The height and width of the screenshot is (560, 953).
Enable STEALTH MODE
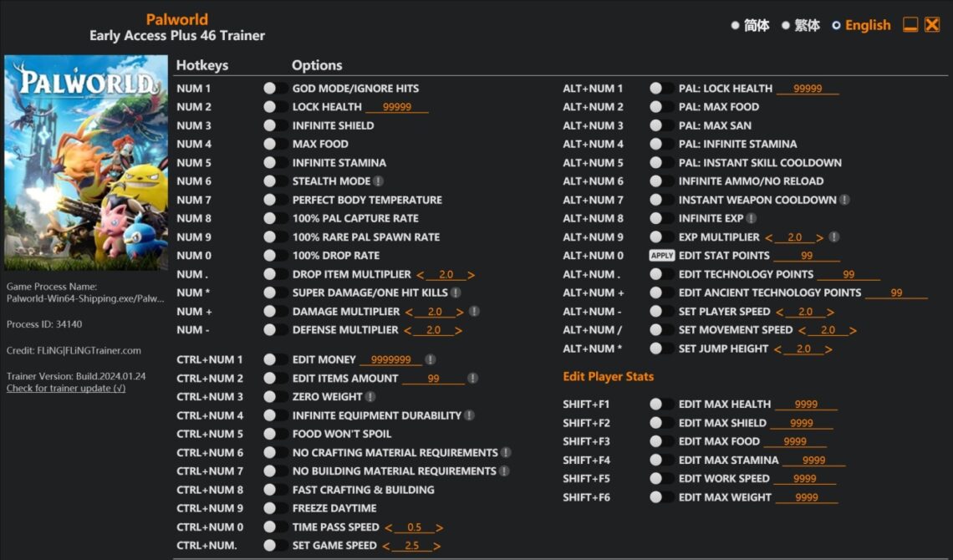click(269, 181)
